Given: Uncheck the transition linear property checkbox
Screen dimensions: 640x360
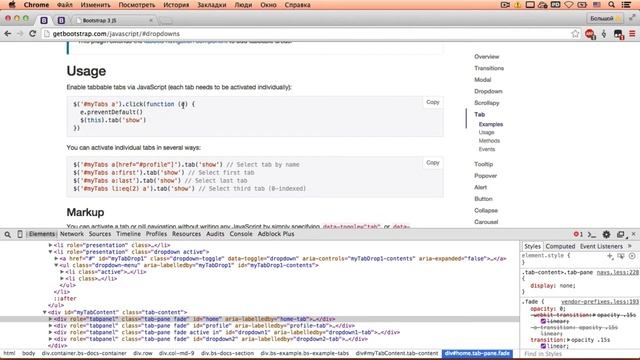Looking at the screenshot, I should click(x=543, y=346).
